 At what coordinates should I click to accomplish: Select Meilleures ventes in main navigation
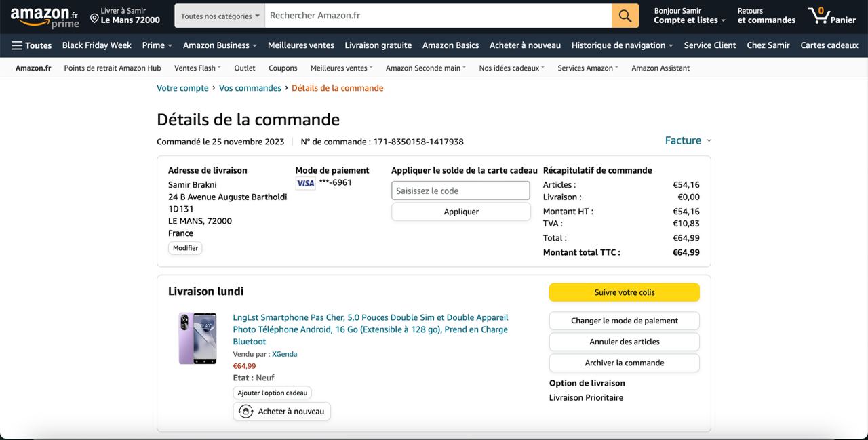pos(300,45)
